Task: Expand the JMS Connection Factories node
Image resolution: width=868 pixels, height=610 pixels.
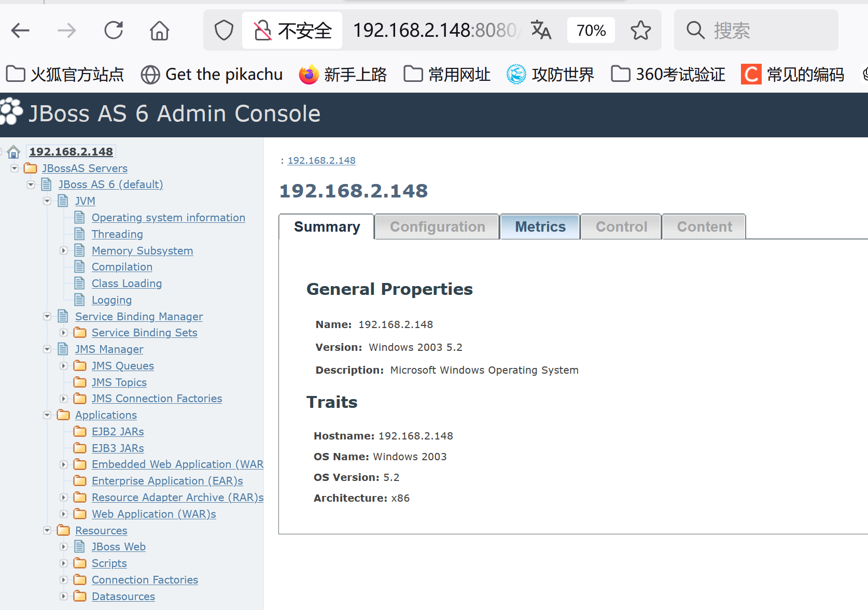Action: 64,399
